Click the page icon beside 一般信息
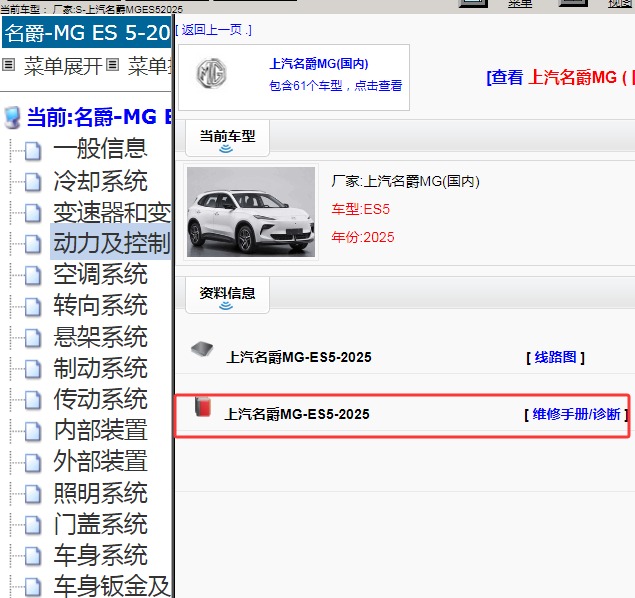 point(33,151)
